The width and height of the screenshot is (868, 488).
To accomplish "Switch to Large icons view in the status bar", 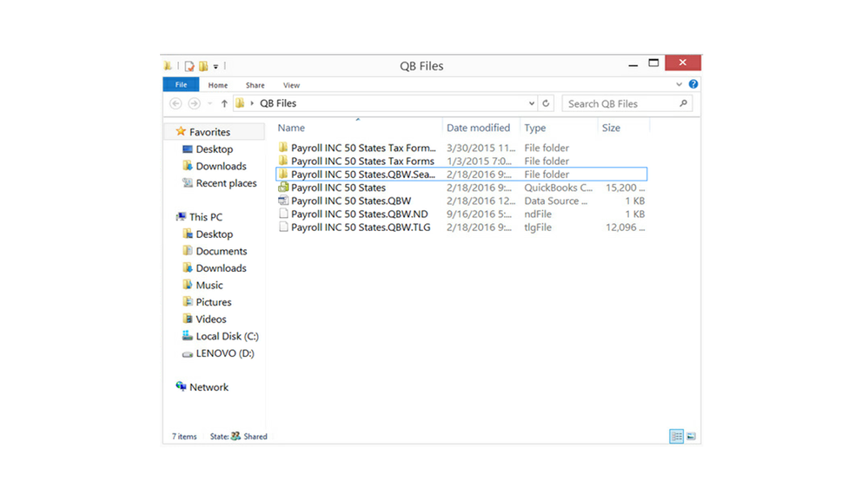I will (691, 437).
